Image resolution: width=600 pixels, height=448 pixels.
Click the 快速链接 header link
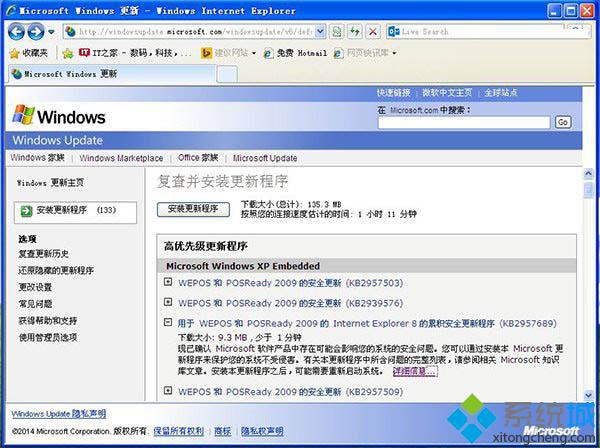pyautogui.click(x=393, y=93)
